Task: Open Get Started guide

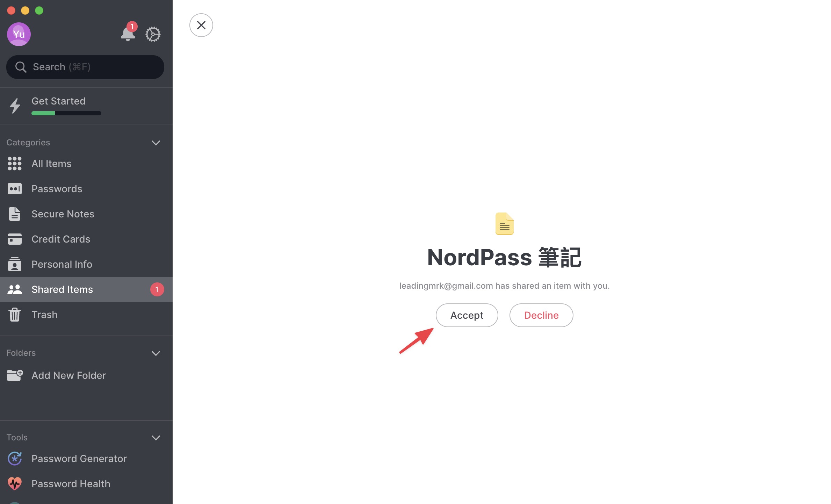Action: pyautogui.click(x=86, y=106)
